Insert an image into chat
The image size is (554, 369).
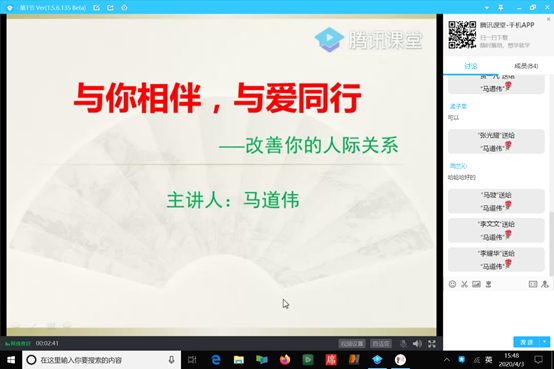(x=476, y=284)
